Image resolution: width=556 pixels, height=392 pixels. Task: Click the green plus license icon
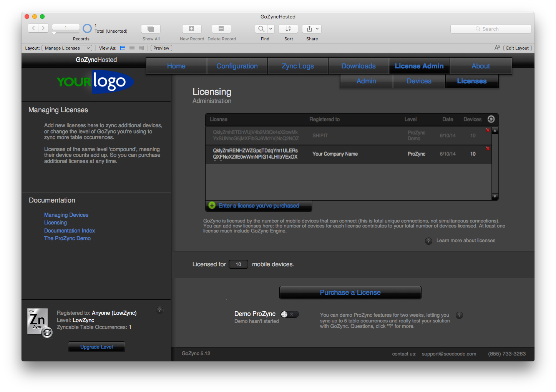tap(212, 206)
